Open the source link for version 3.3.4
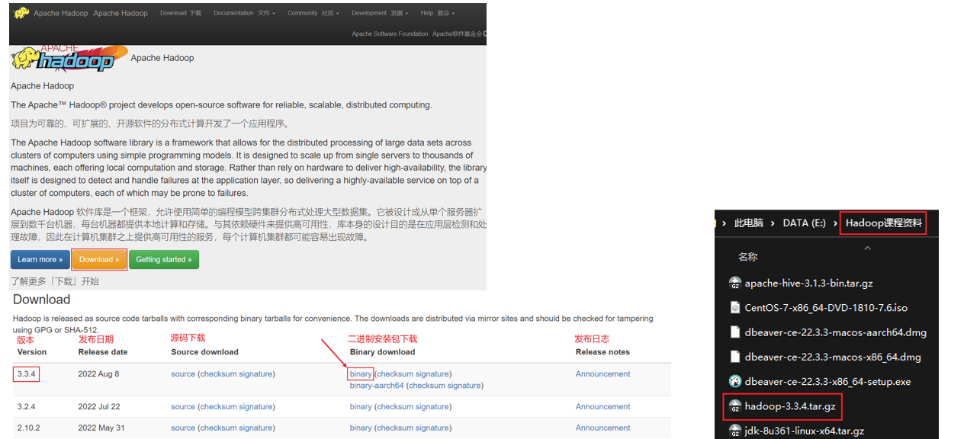980x439 pixels. (x=183, y=374)
